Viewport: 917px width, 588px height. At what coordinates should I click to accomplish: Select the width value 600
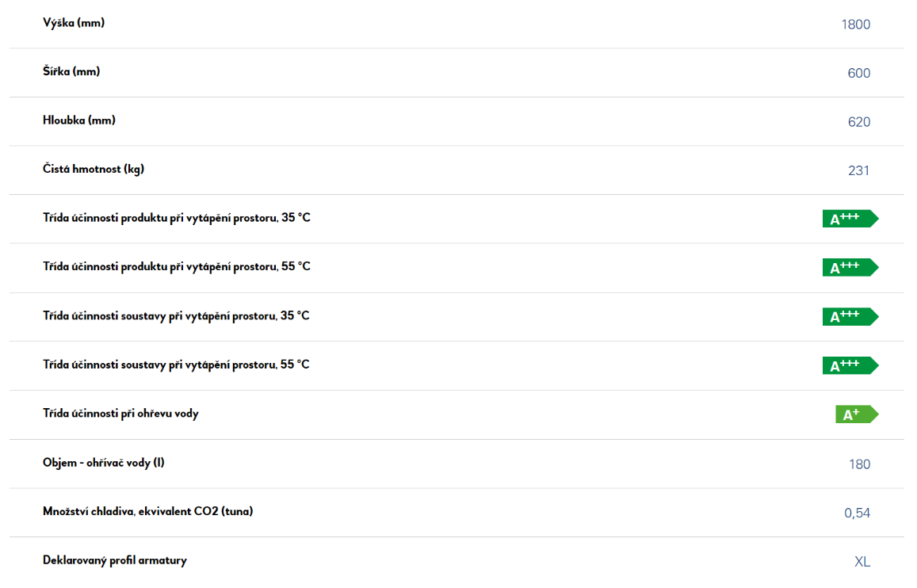point(858,73)
